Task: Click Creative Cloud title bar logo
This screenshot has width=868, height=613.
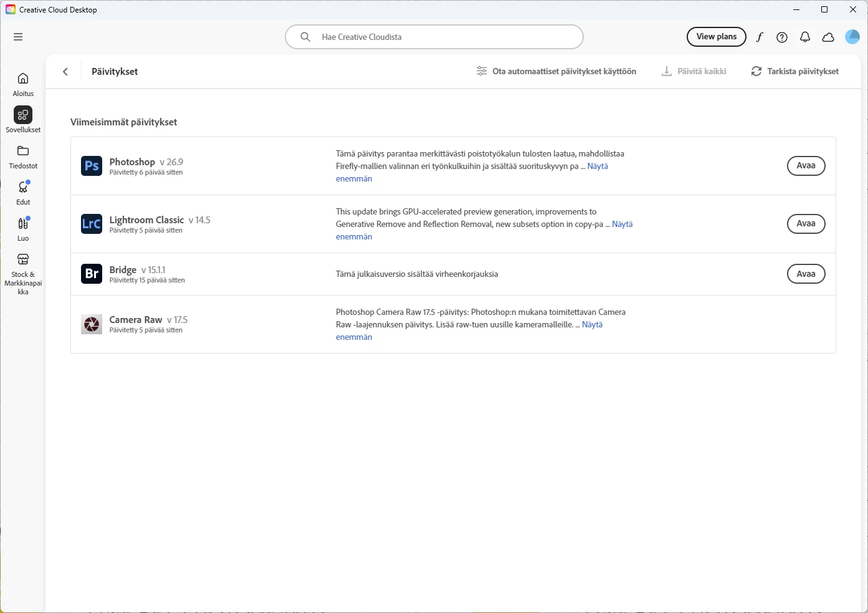Action: tap(11, 9)
